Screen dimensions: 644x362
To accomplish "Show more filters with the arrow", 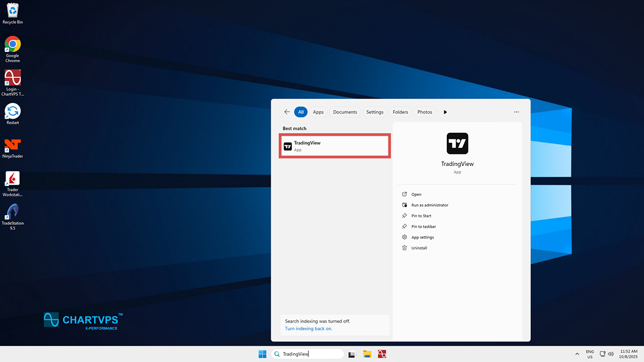I will point(445,112).
